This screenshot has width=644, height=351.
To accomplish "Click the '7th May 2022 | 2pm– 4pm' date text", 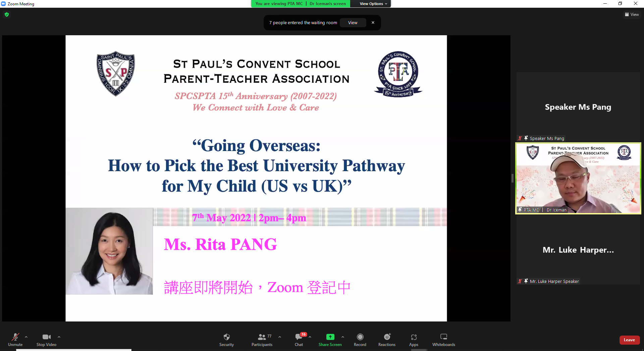I will (x=249, y=218).
